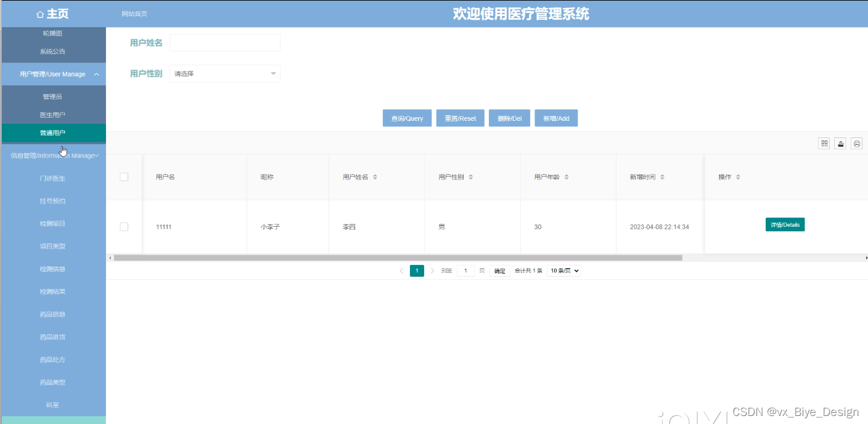
Task: Sort table by 新增时间 arrows
Action: (662, 177)
